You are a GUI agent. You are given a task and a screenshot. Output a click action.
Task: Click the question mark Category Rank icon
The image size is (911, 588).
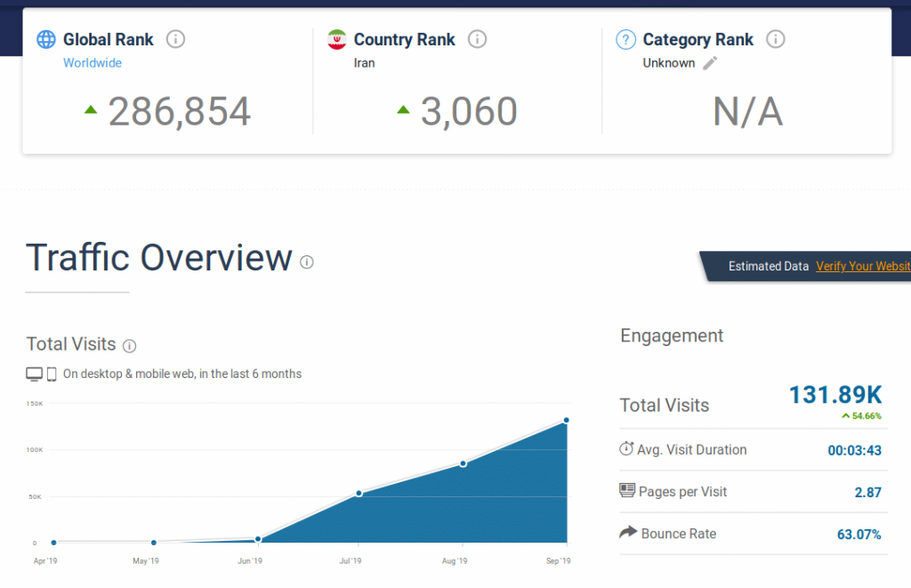pyautogui.click(x=626, y=39)
